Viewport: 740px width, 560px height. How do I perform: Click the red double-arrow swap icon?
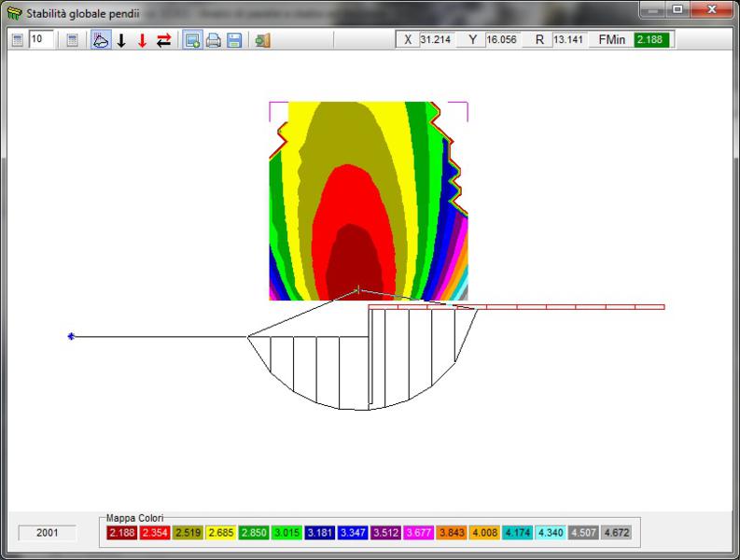click(163, 40)
